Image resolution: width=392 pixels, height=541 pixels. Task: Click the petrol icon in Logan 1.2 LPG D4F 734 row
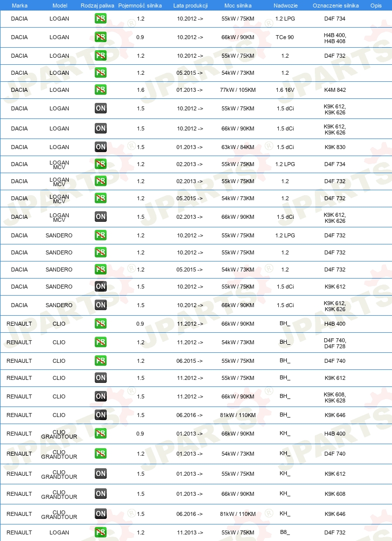[x=101, y=18]
